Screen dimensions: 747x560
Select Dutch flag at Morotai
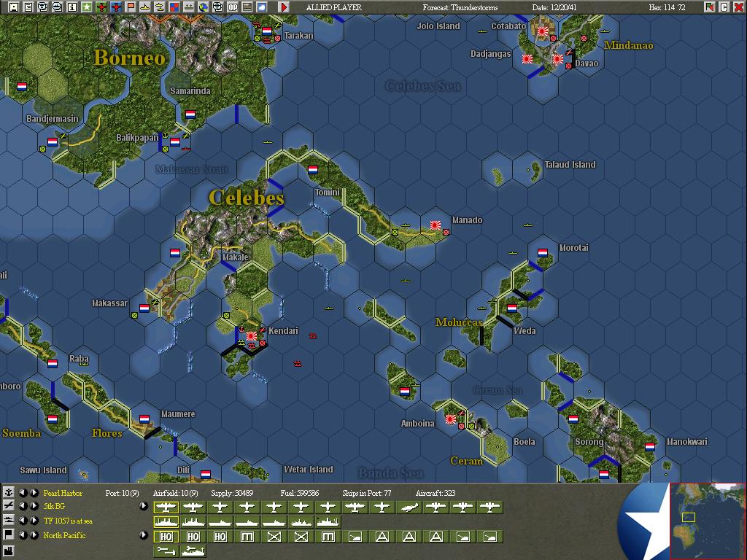[x=543, y=252]
